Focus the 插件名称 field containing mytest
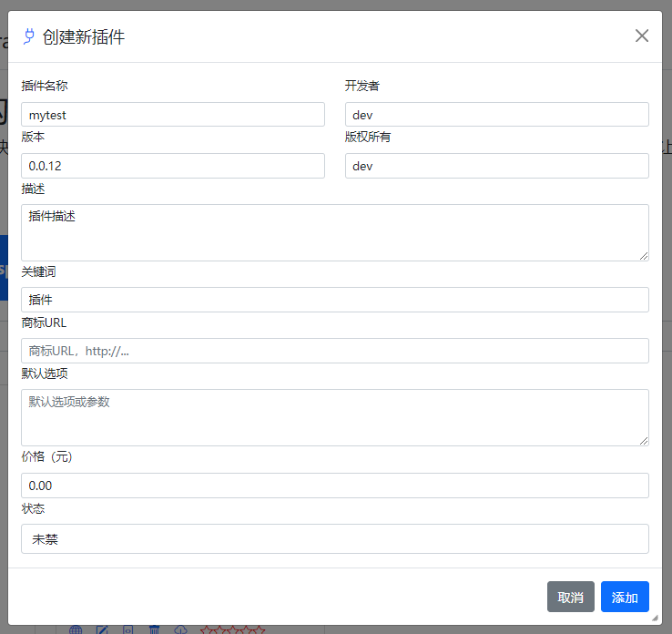Viewport: 672px width, 634px height. [173, 115]
